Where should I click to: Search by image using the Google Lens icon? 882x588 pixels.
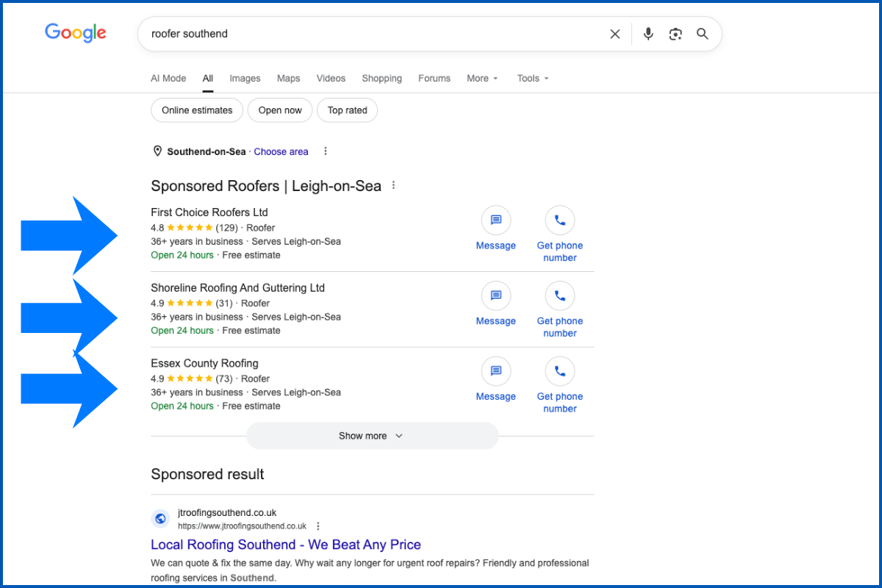(675, 34)
